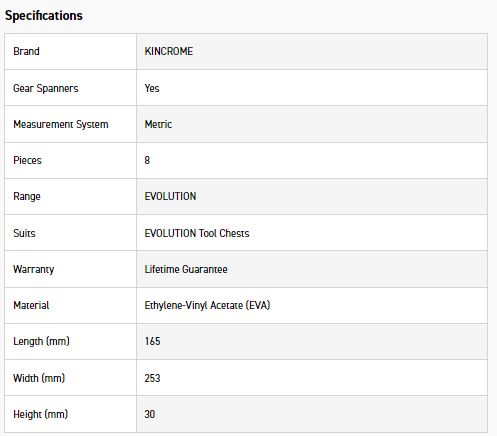497x436 pixels.
Task: Select the Pieces row label
Action: click(27, 160)
